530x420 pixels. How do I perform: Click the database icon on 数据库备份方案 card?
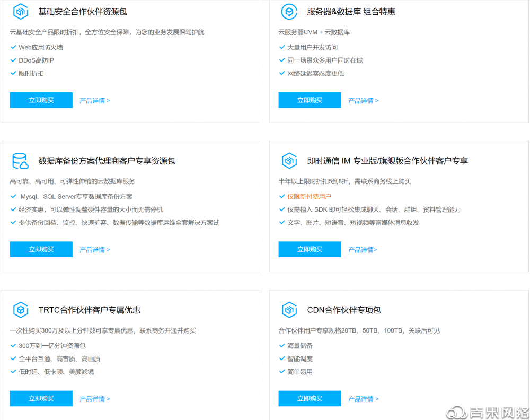[x=21, y=160]
